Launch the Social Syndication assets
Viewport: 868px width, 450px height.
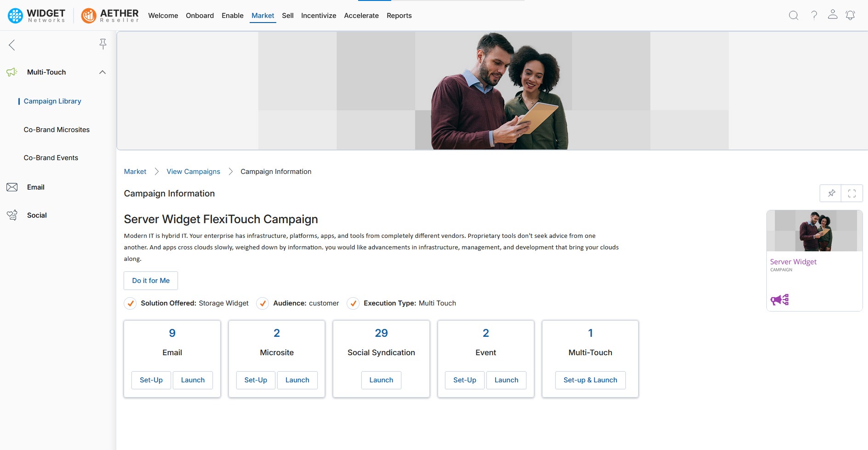pyautogui.click(x=381, y=380)
